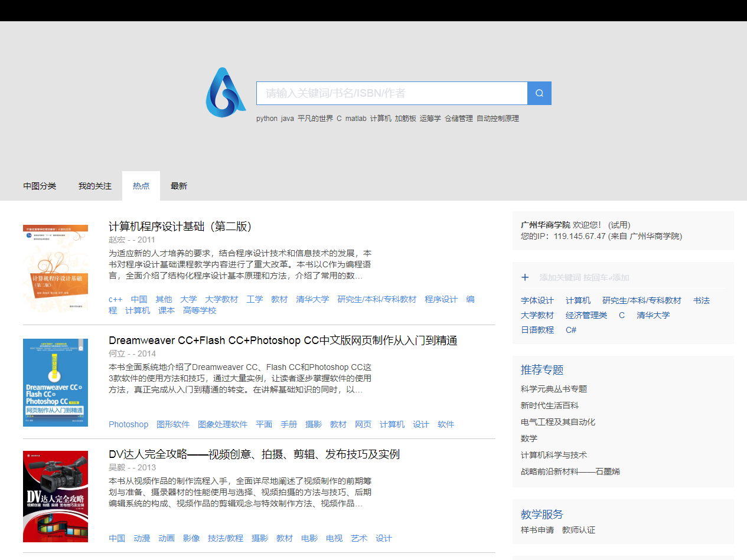Click the magnifier search button

click(x=539, y=93)
